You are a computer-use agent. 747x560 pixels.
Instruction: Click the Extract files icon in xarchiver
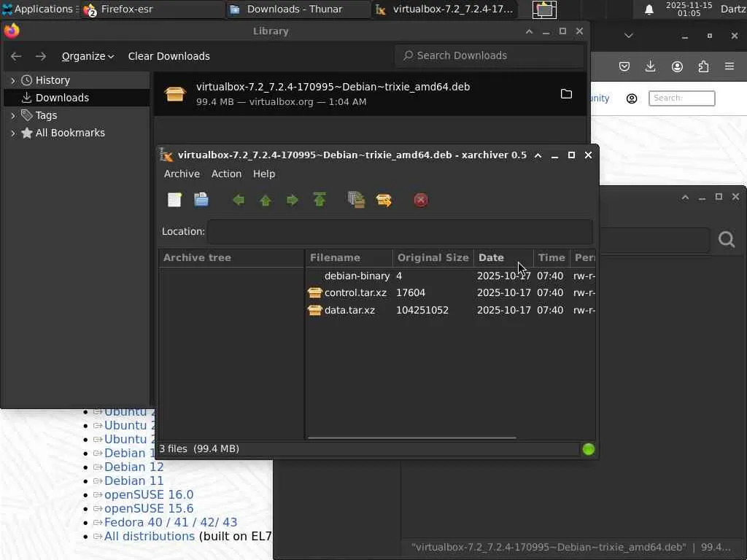[x=384, y=200]
